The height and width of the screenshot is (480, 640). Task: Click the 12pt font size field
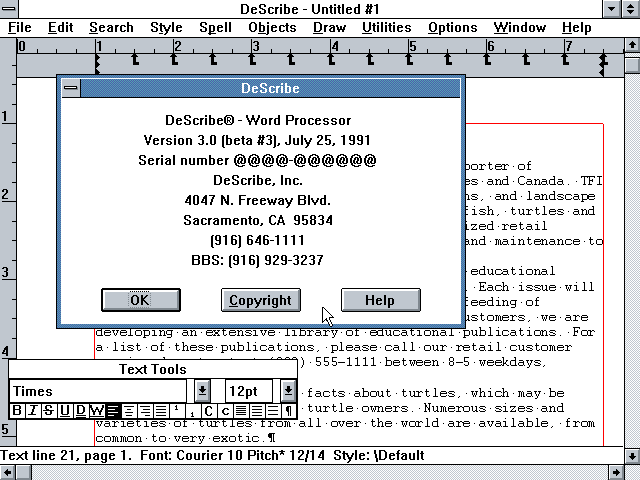pos(249,391)
